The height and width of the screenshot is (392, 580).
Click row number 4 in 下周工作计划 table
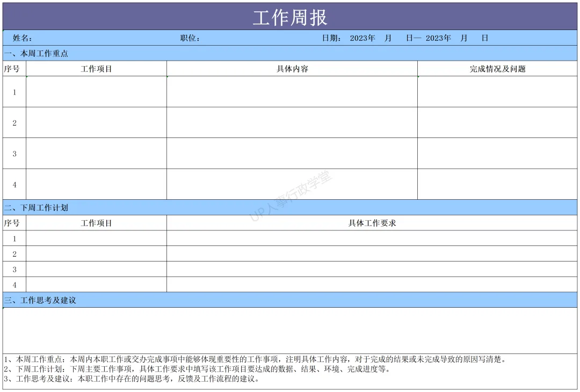[15, 285]
